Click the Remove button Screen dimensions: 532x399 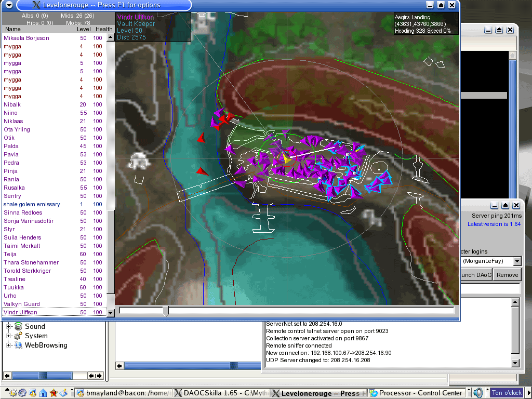point(507,275)
